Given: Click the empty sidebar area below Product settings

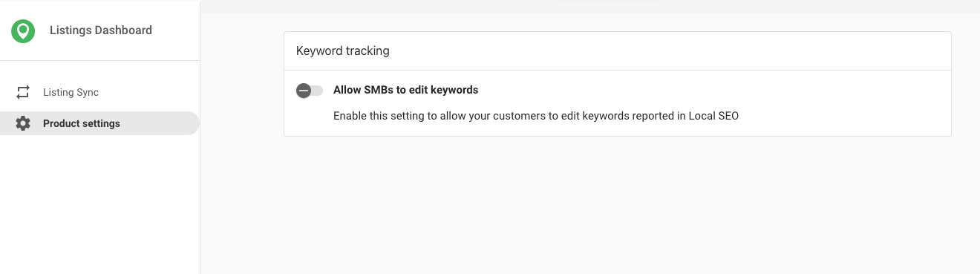Looking at the screenshot, I should tap(99, 204).
